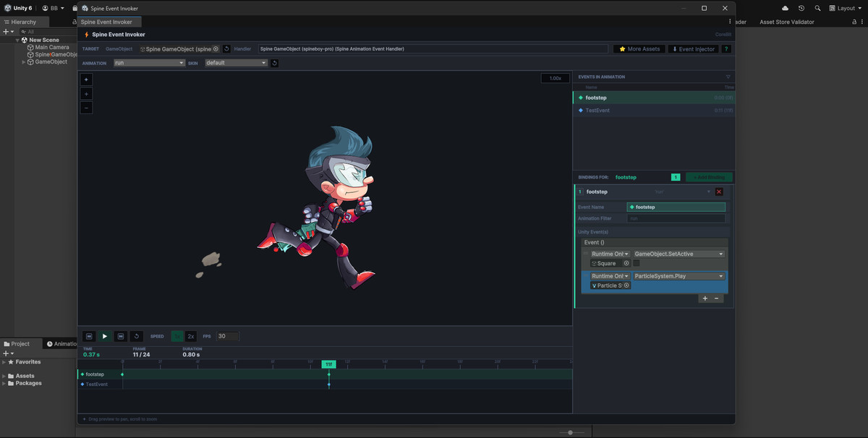Open the undo history clock icon

click(x=801, y=8)
